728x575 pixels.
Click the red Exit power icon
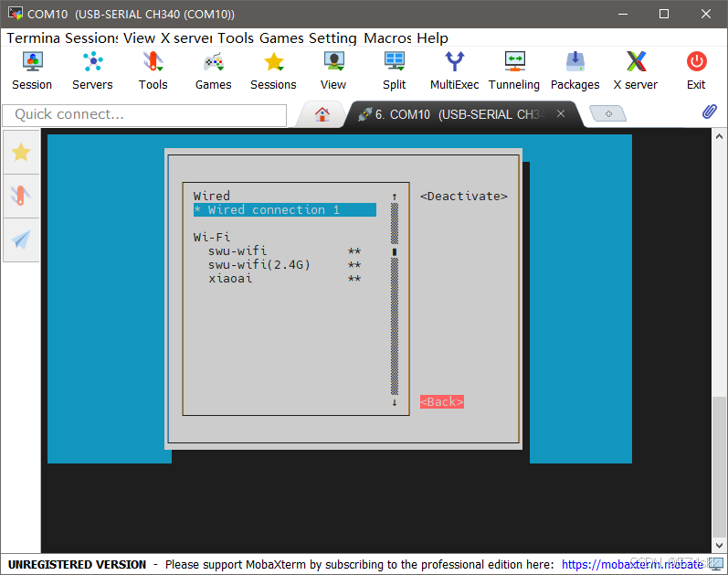click(x=696, y=61)
